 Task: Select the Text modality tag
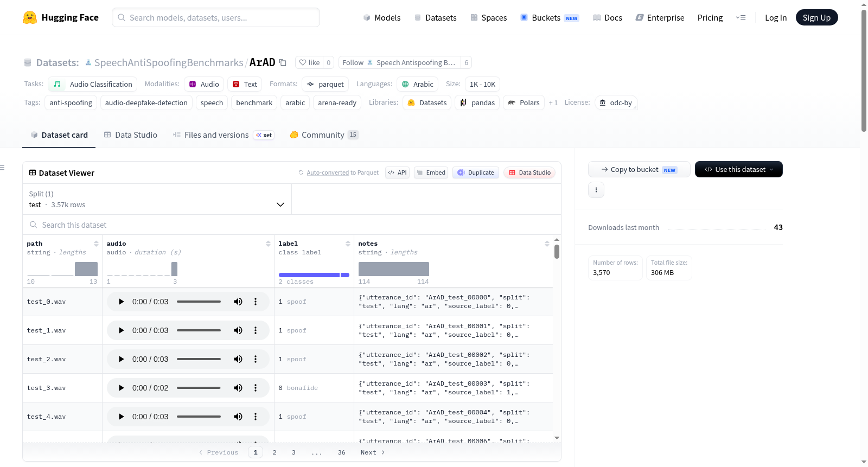click(245, 84)
